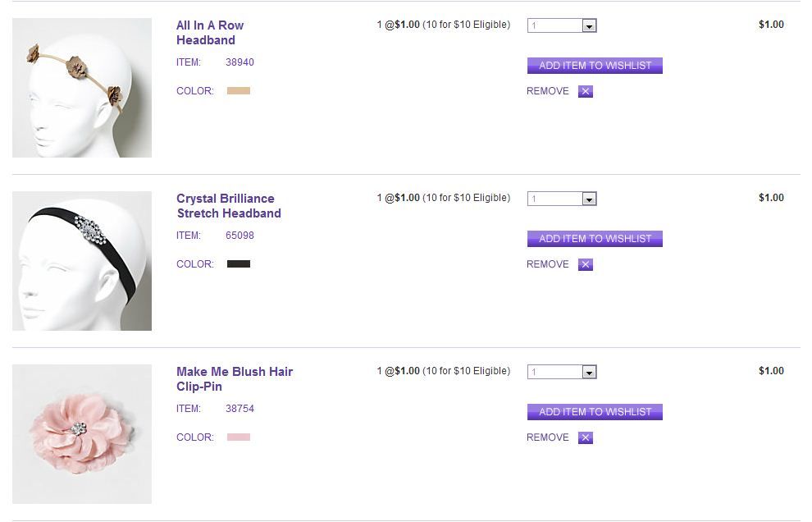Click the black crystal headband product thumbnail

82,261
